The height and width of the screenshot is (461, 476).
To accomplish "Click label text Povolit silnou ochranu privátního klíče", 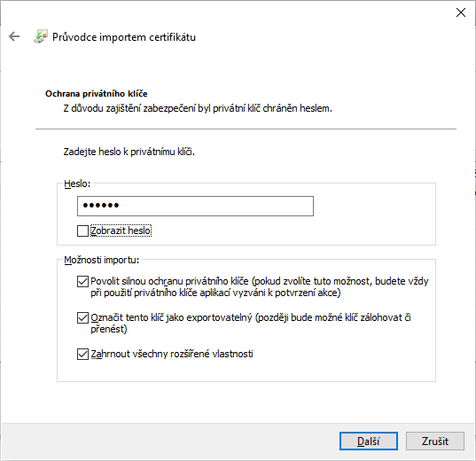I will coord(169,281).
